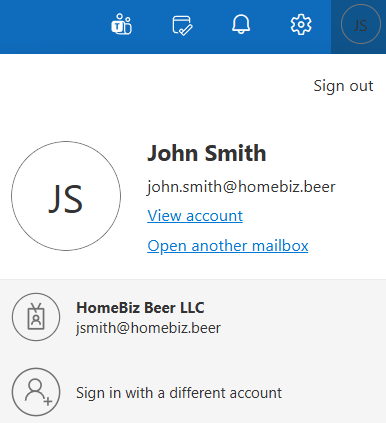Image resolution: width=386 pixels, height=423 pixels.
Task: Close account panel via header JS avatar
Action: 361,24
